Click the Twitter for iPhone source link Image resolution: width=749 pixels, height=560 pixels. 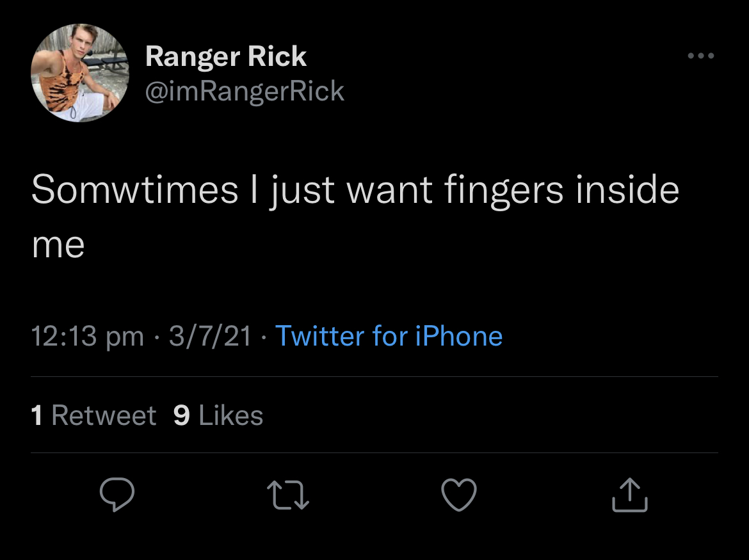point(389,336)
